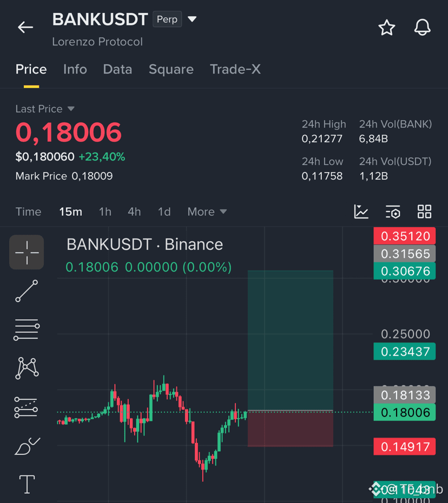
Task: Click the BANKUSDT · Binance chart title
Action: coord(144,244)
